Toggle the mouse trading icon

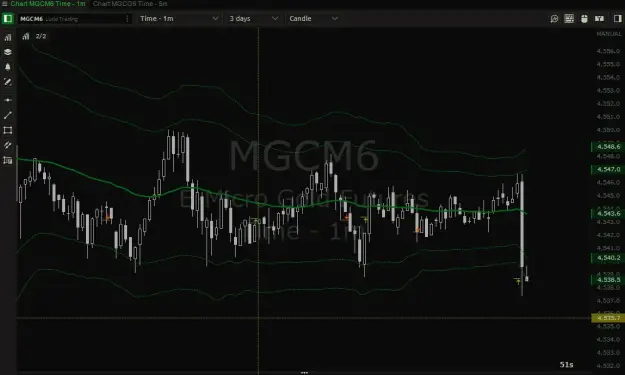pyautogui.click(x=584, y=19)
